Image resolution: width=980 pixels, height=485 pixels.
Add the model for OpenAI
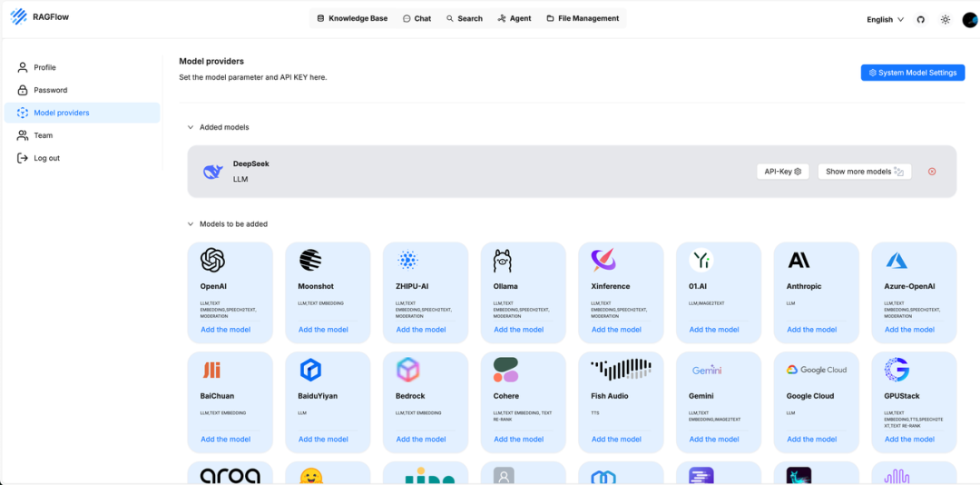click(x=226, y=329)
